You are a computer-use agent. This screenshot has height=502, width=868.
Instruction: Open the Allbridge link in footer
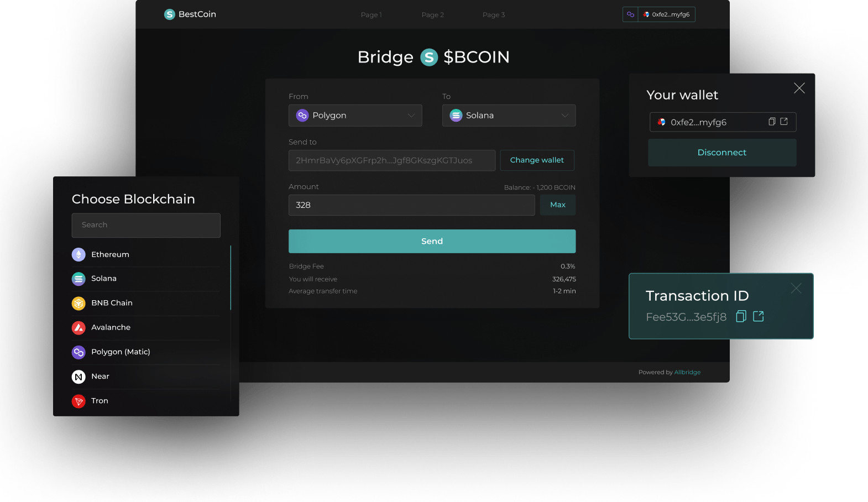click(x=687, y=372)
